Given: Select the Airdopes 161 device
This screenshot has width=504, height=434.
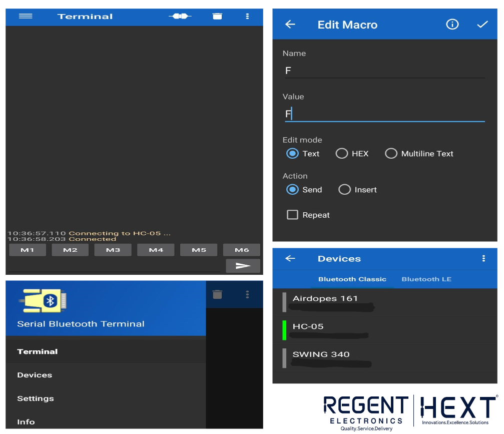Looking at the screenshot, I should [x=385, y=302].
